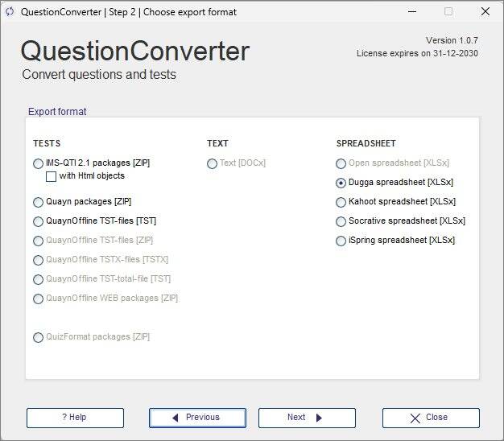Select QuaynOffline TST-files [TST] radio button

[39, 221]
